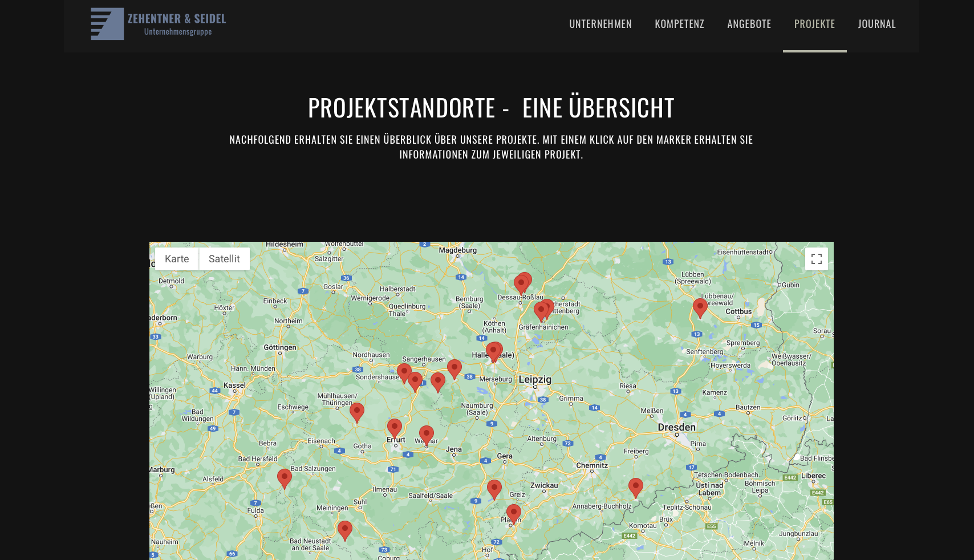Open the marker near Mühlhausen/Thüringen
This screenshot has height=560, width=974.
[x=356, y=411]
